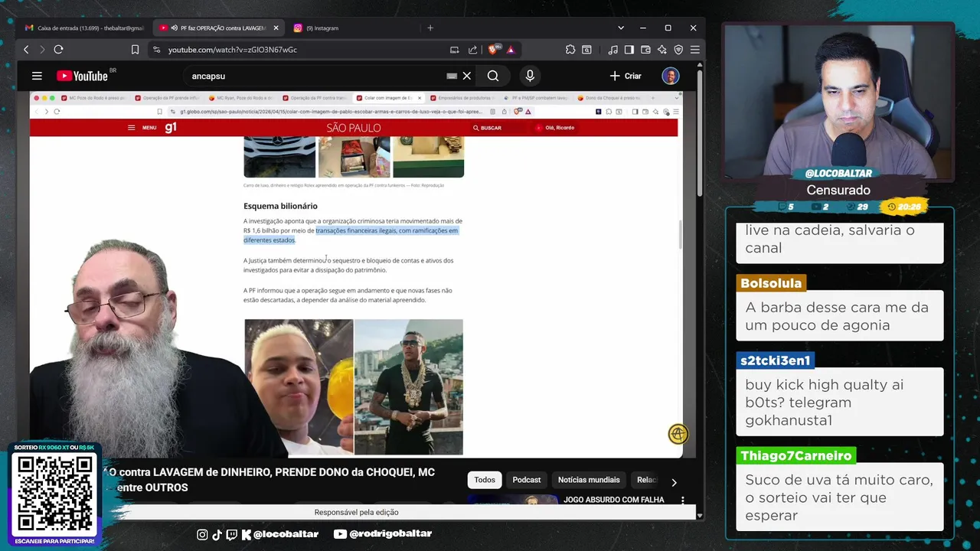
Task: Click the VPN shield icon in toolbar
Action: (x=678, y=50)
